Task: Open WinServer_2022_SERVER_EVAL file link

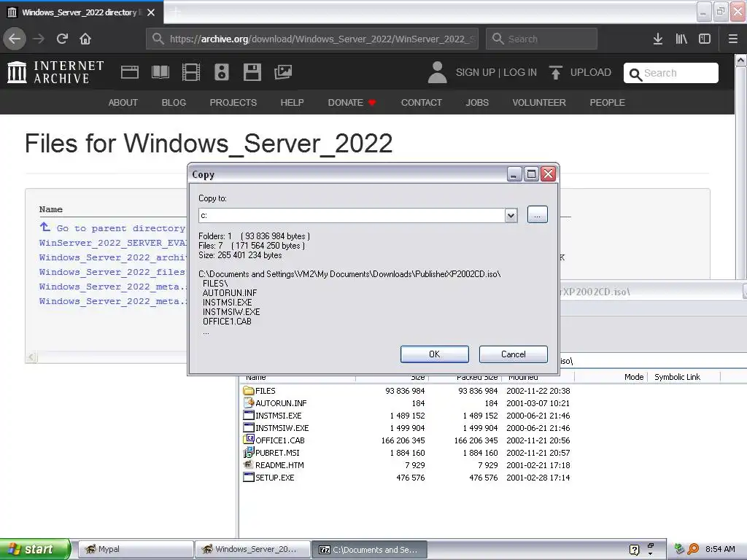Action: (x=113, y=243)
